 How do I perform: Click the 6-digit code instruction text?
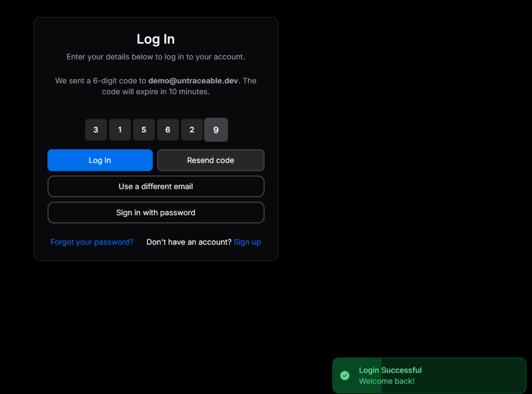(156, 86)
